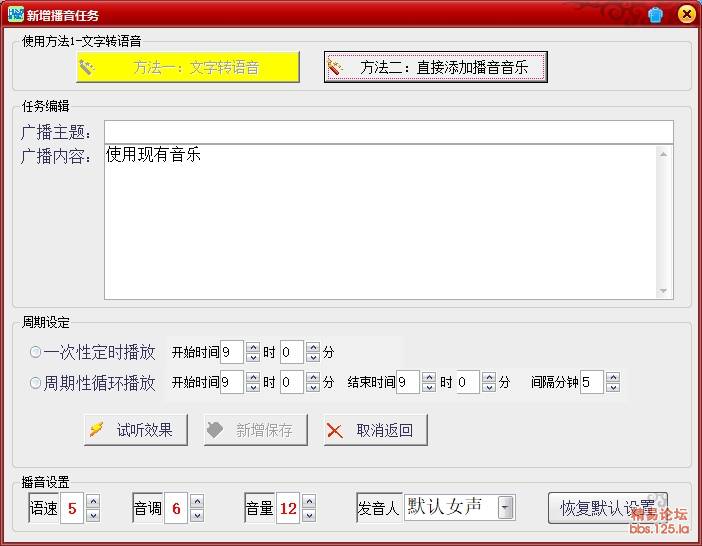Decrease hour of 一次性定时播放 start time
The width and height of the screenshot is (702, 546).
click(x=253, y=357)
